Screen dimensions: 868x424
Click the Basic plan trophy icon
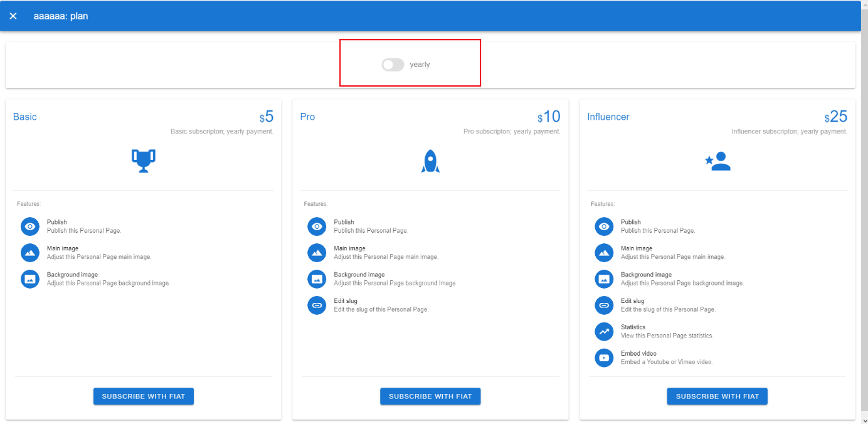(144, 161)
